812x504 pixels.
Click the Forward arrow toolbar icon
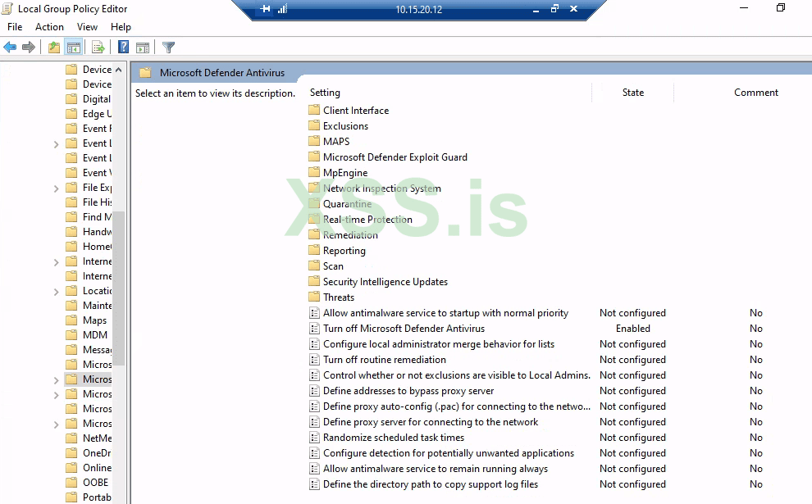point(29,48)
